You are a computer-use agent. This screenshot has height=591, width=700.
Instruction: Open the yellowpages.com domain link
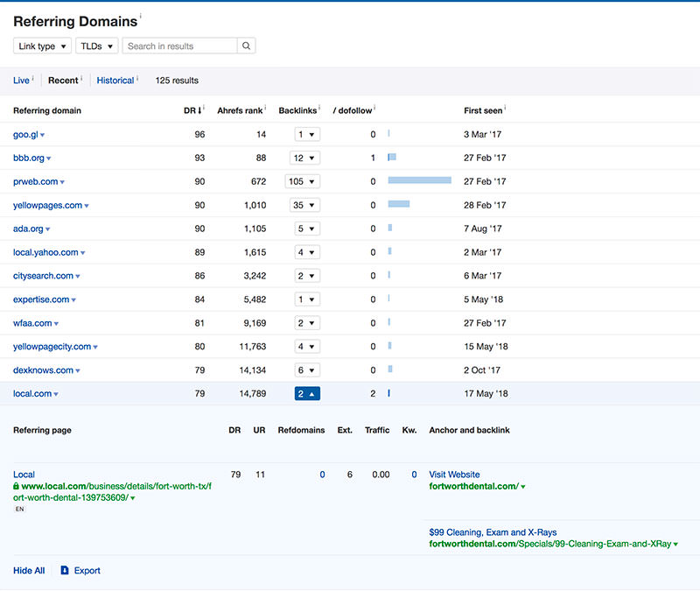[x=47, y=205]
